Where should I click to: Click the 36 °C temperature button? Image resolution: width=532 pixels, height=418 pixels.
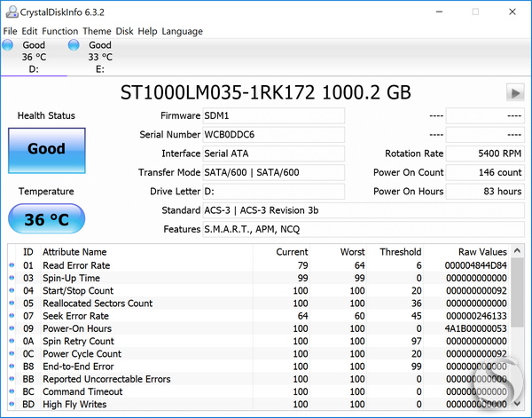[x=46, y=219]
